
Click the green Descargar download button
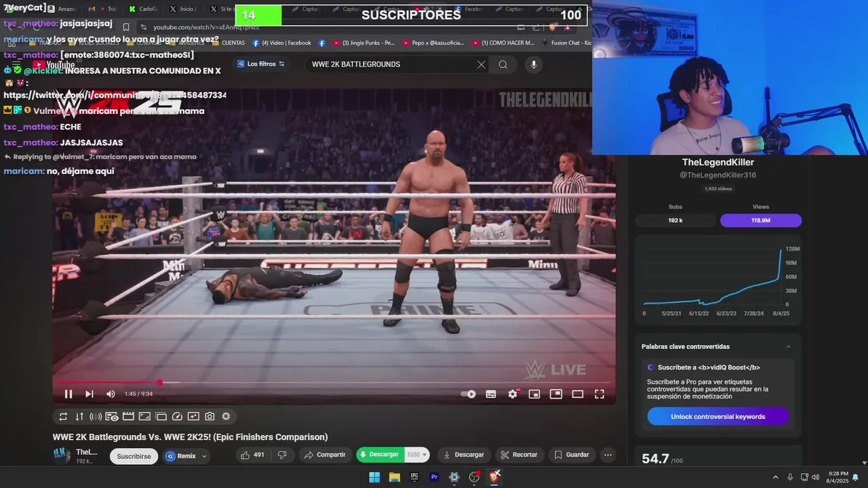pyautogui.click(x=380, y=455)
